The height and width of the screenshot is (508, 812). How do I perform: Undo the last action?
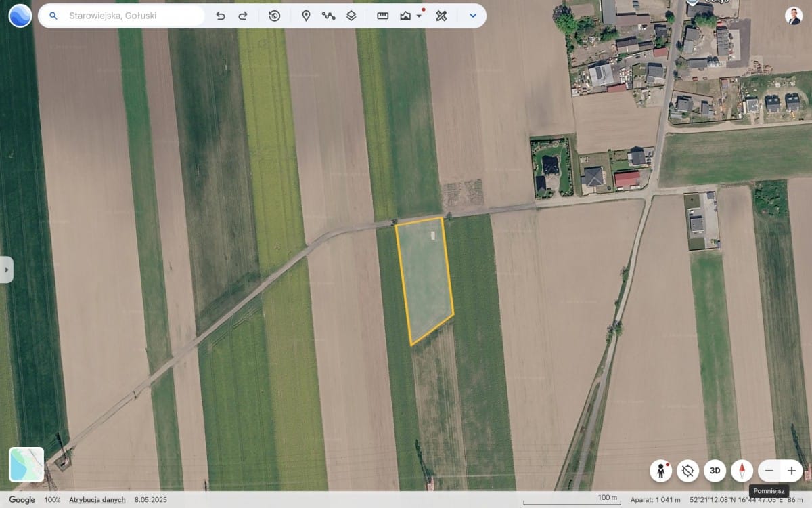click(x=221, y=16)
